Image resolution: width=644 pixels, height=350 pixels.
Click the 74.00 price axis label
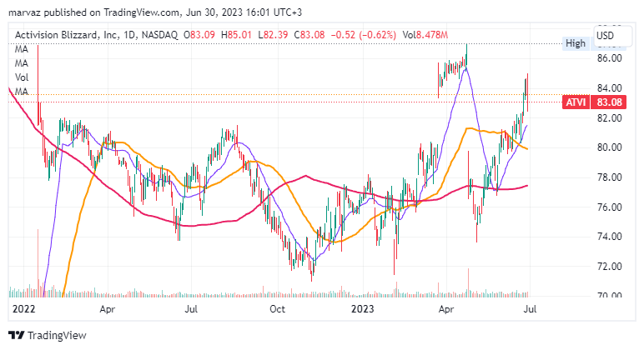(x=610, y=237)
